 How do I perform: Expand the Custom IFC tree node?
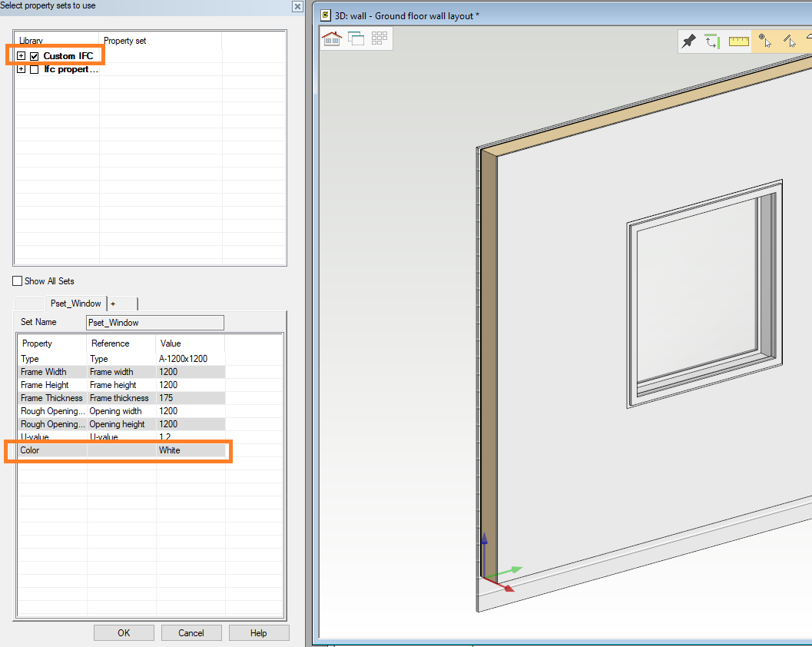(21, 56)
